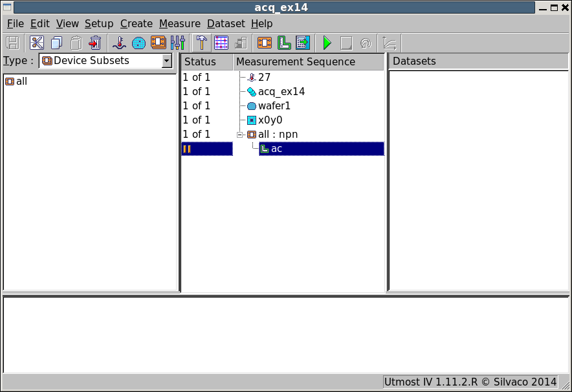
Task: Open the Dataset menu
Action: point(226,24)
